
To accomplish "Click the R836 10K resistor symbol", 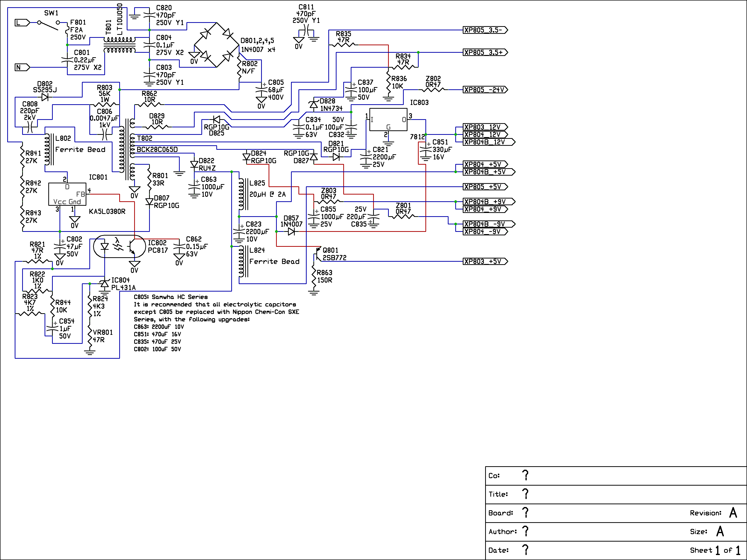I will 388,82.
